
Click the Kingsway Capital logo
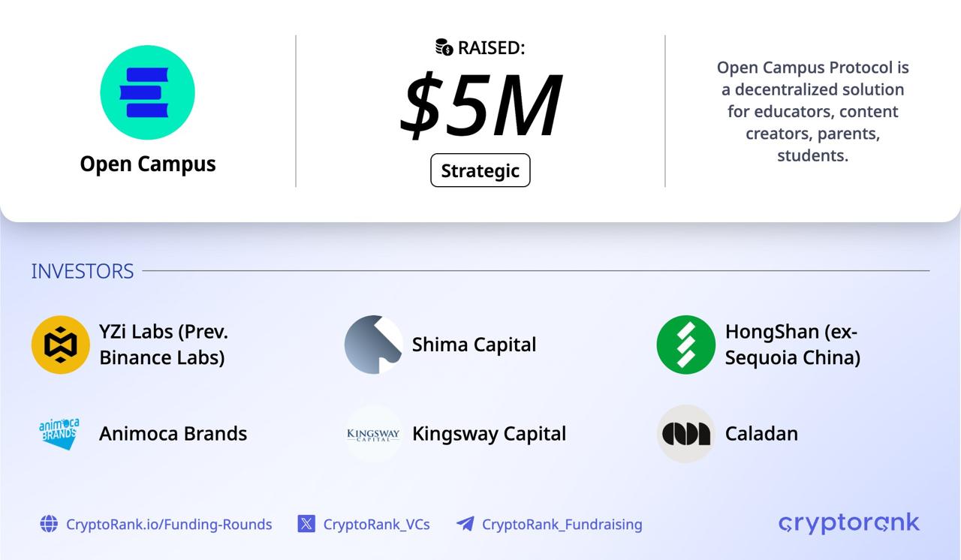pos(373,434)
